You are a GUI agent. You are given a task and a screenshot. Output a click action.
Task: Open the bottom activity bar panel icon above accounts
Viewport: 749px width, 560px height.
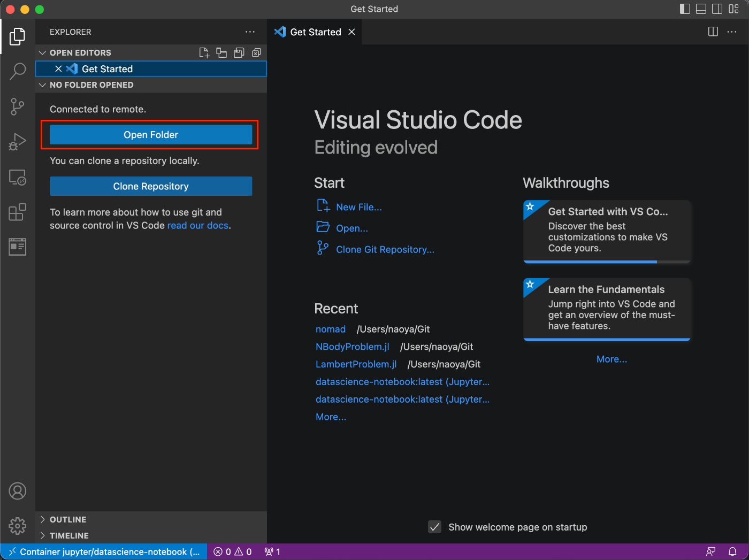[17, 247]
